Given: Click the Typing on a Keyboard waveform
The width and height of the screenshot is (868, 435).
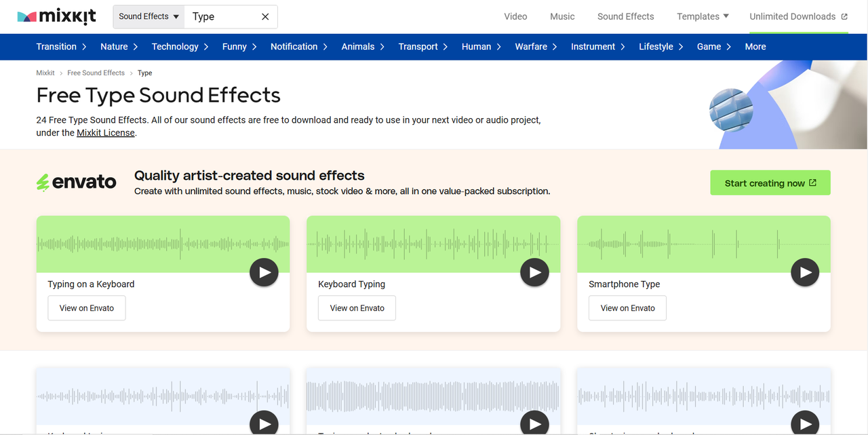Looking at the screenshot, I should [163, 244].
